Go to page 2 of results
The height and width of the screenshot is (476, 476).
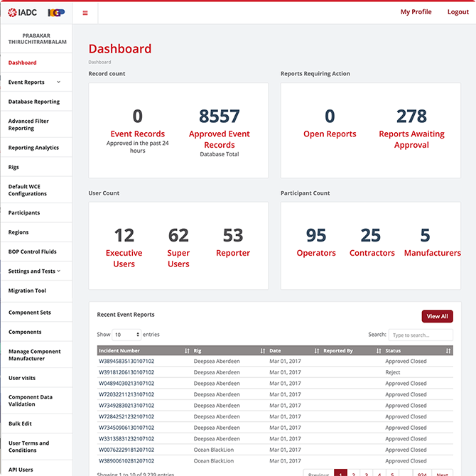click(354, 474)
